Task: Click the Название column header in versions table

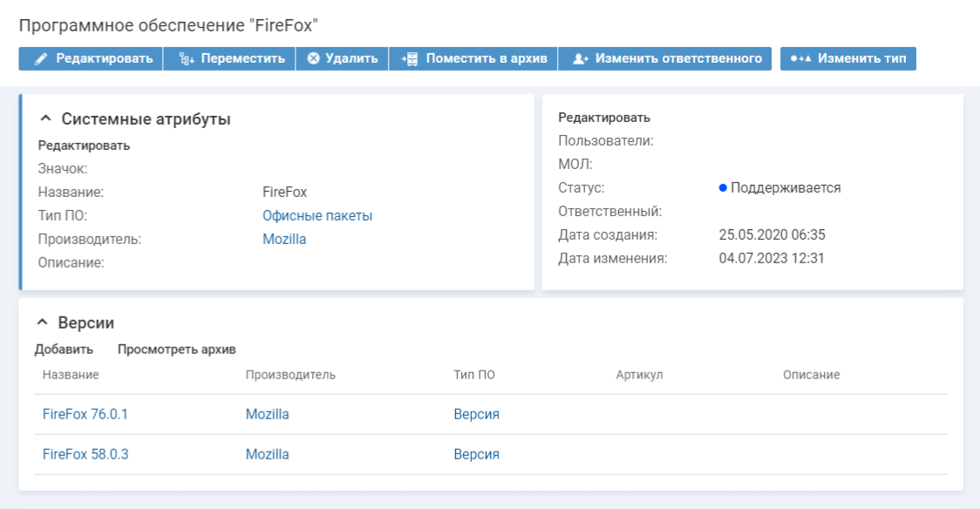Action: tap(71, 375)
